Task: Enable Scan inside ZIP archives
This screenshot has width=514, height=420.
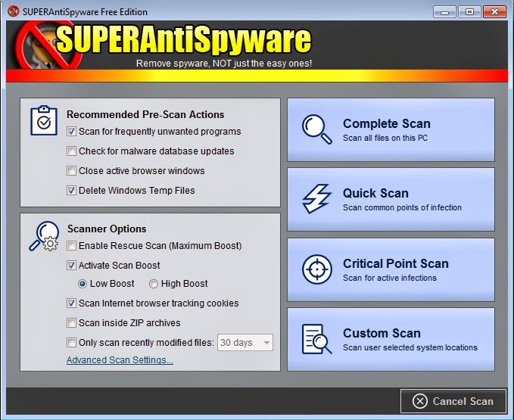Action: pos(71,322)
